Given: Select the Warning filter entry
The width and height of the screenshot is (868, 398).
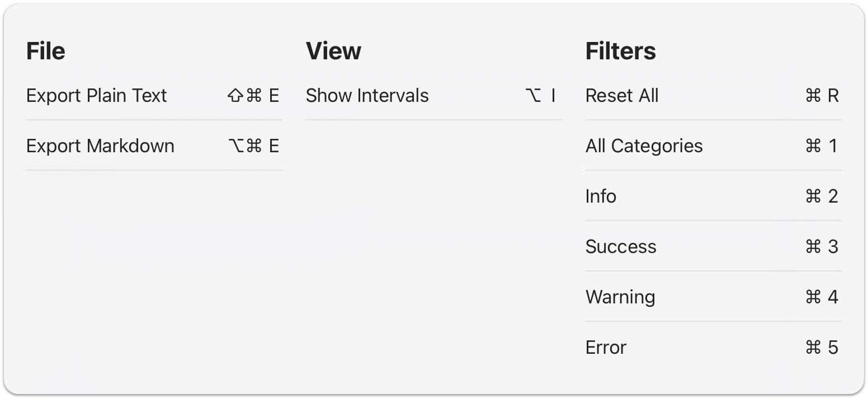Looking at the screenshot, I should pyautogui.click(x=620, y=297).
